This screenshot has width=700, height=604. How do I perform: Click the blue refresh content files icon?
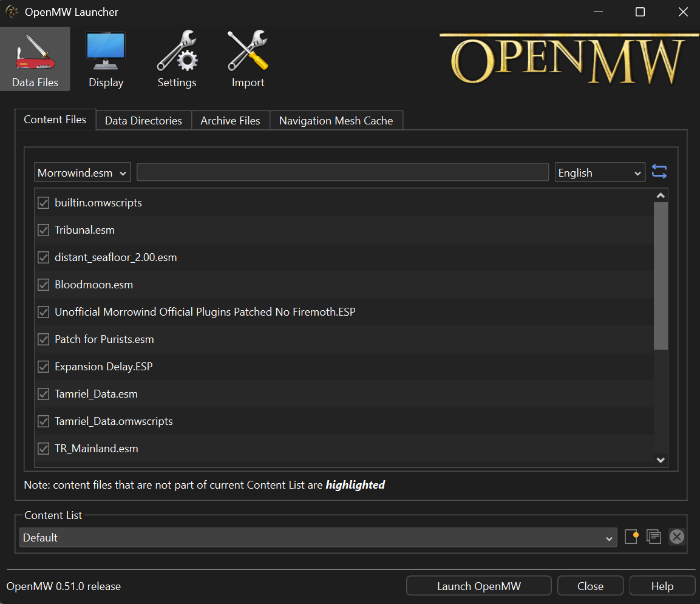click(659, 172)
